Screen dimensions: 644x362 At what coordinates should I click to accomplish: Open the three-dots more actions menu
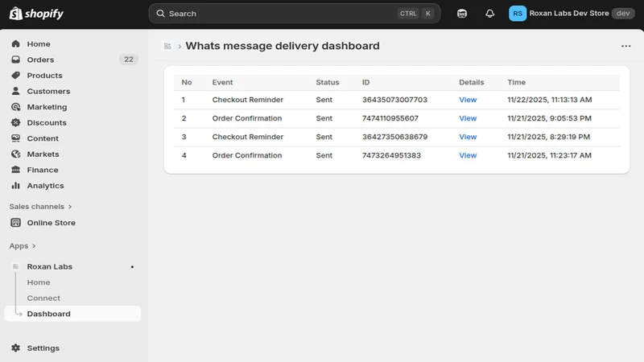pos(626,46)
